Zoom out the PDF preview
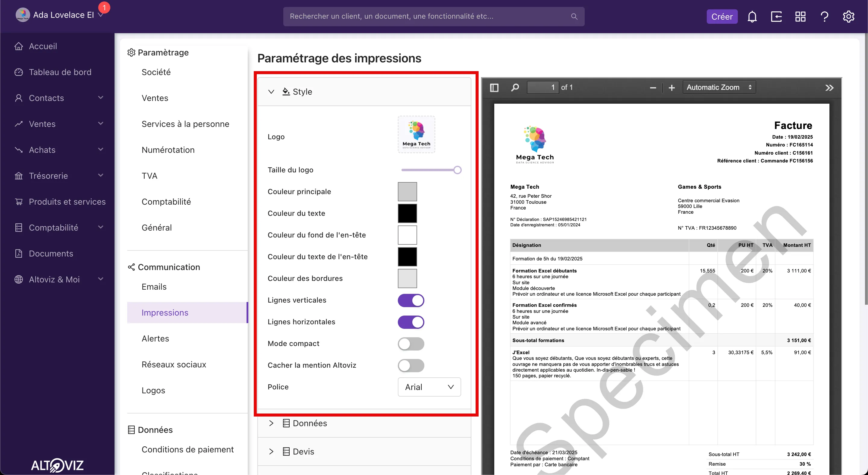The image size is (868, 475). 653,88
